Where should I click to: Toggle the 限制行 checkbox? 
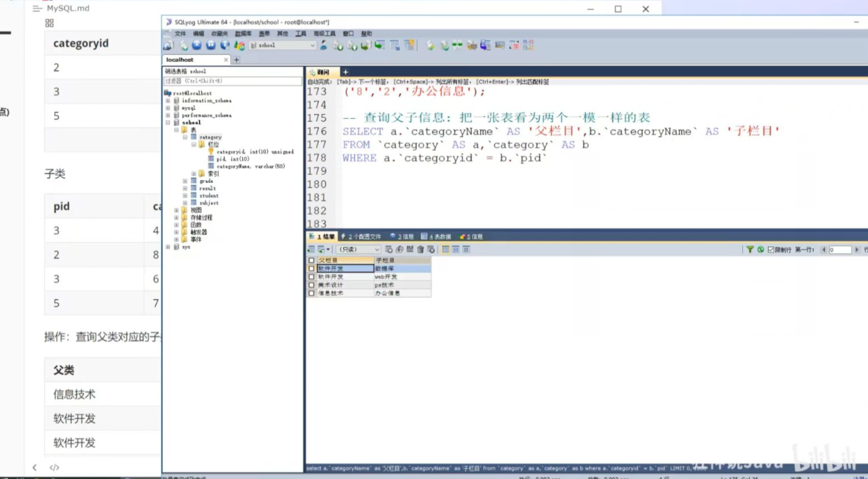pyautogui.click(x=771, y=250)
